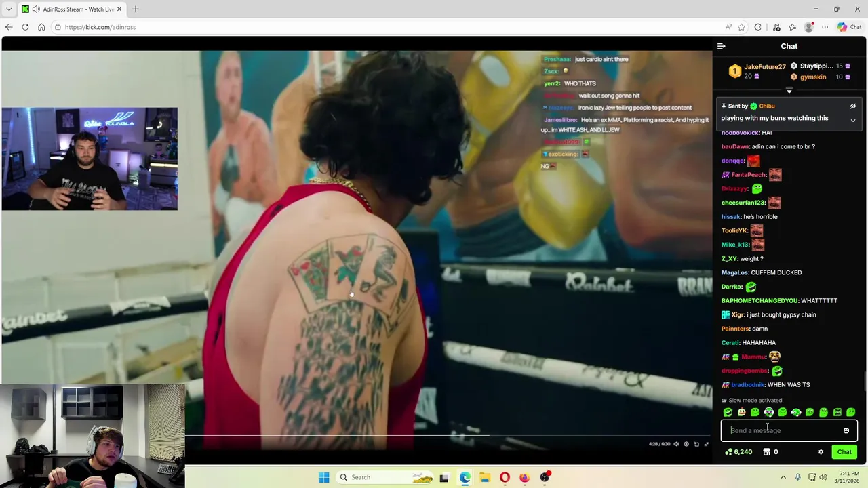
Task: Open browser extensions menu
Action: coord(757,27)
